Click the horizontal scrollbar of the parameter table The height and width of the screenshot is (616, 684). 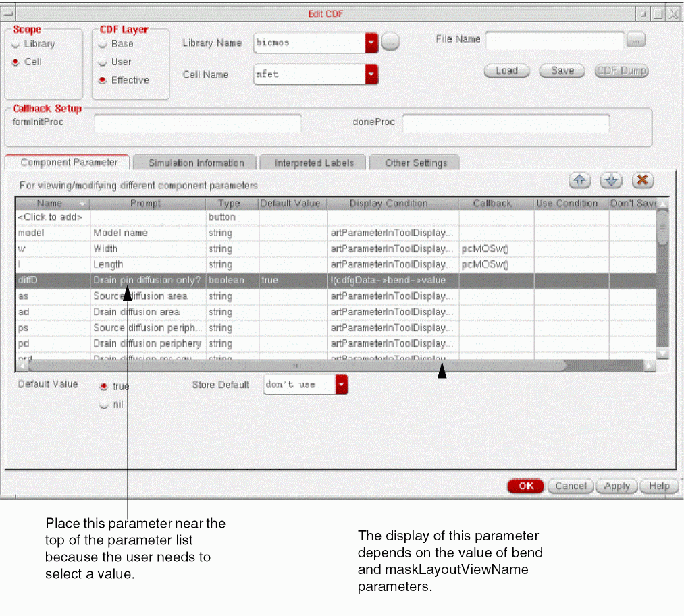click(297, 365)
